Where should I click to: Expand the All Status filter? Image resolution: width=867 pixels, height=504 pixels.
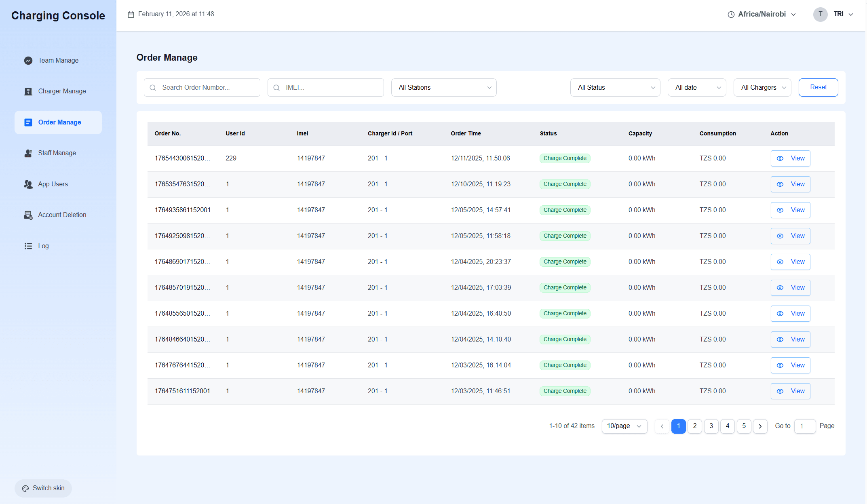click(x=615, y=88)
